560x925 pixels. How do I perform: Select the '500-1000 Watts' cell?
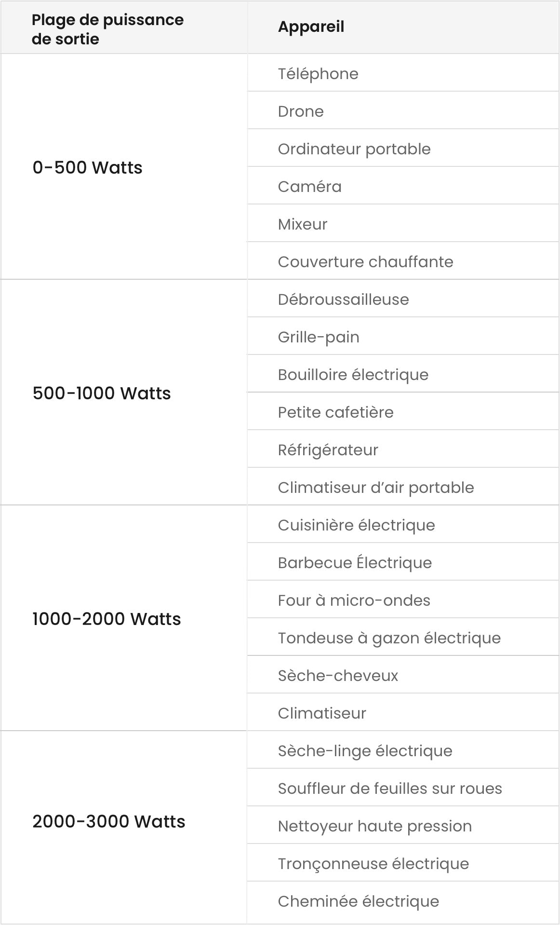point(102,394)
